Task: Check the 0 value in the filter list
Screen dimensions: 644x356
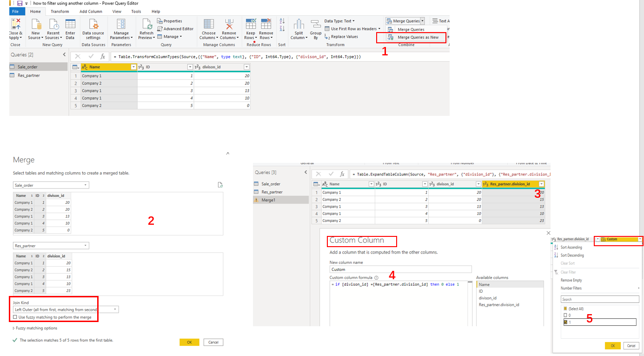Action: tap(565, 315)
